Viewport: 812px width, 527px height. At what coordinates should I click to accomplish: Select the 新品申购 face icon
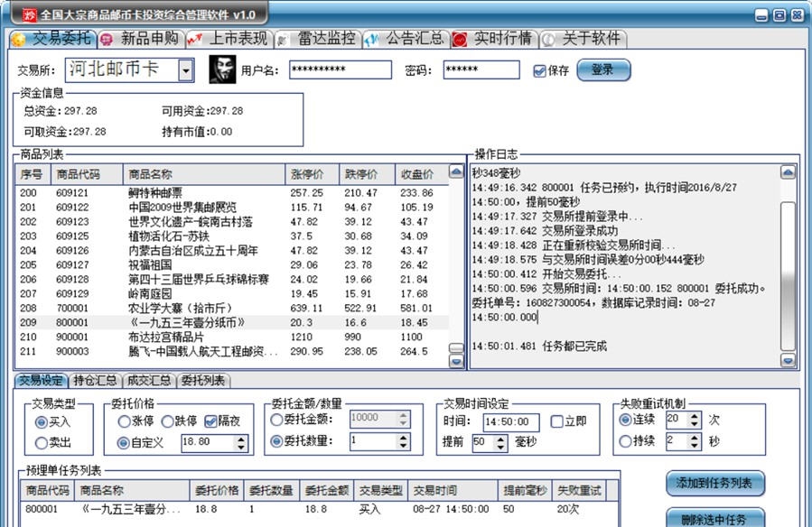pos(107,38)
